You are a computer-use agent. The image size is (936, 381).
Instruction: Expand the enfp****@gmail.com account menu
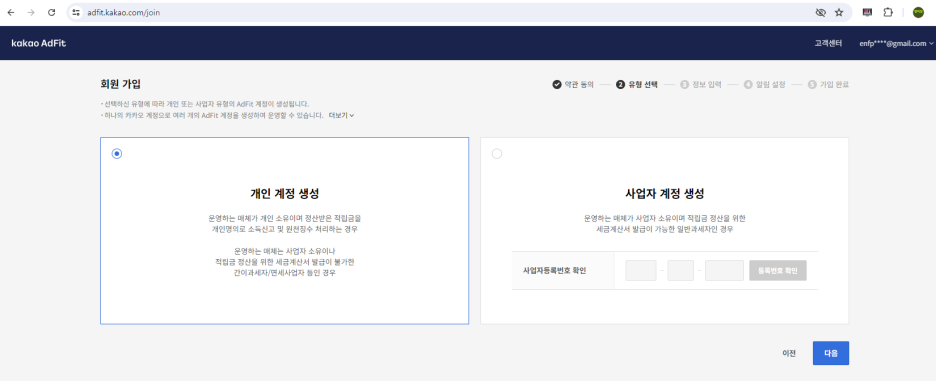896,43
